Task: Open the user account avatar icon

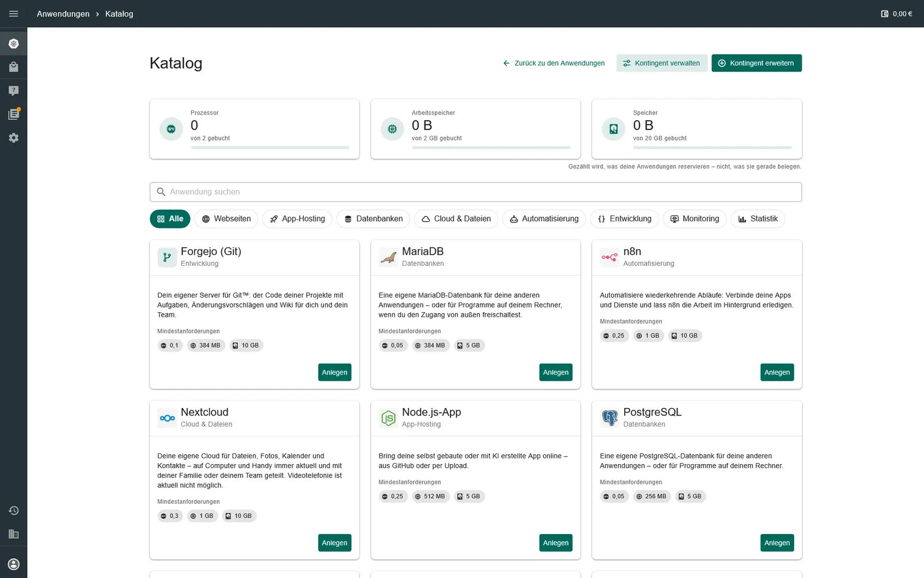Action: pyautogui.click(x=14, y=564)
